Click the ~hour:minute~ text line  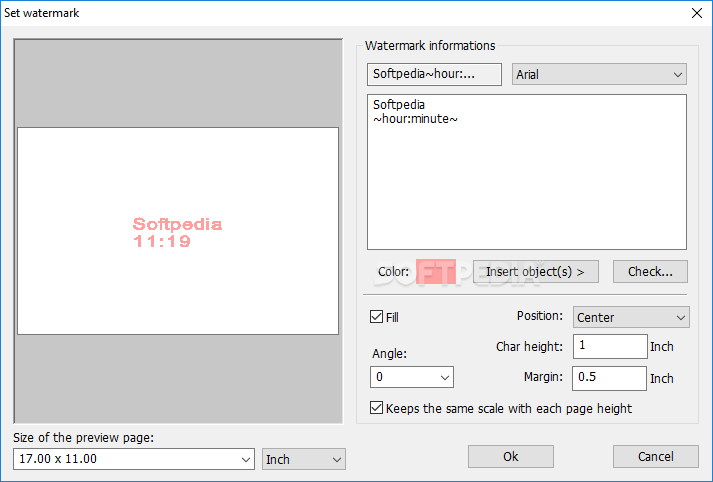tap(415, 119)
